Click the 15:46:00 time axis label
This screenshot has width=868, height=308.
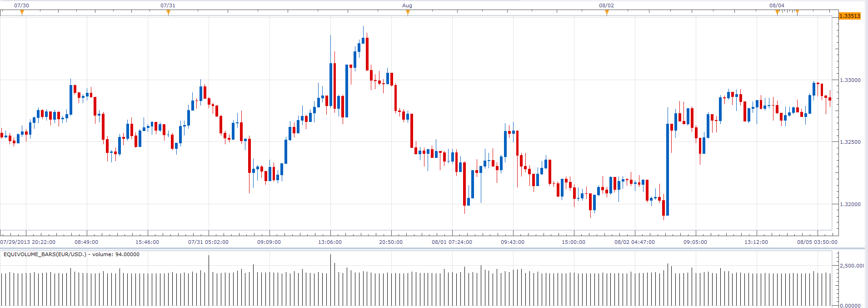147,242
